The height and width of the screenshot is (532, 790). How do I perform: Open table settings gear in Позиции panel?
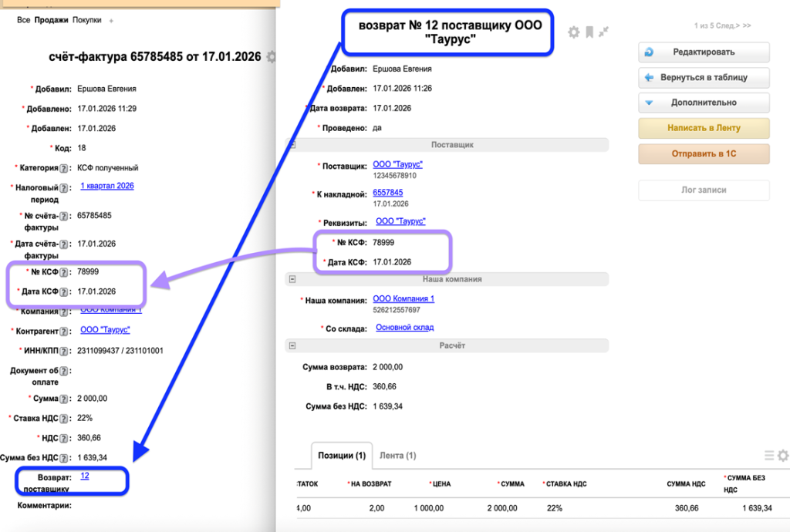click(783, 456)
